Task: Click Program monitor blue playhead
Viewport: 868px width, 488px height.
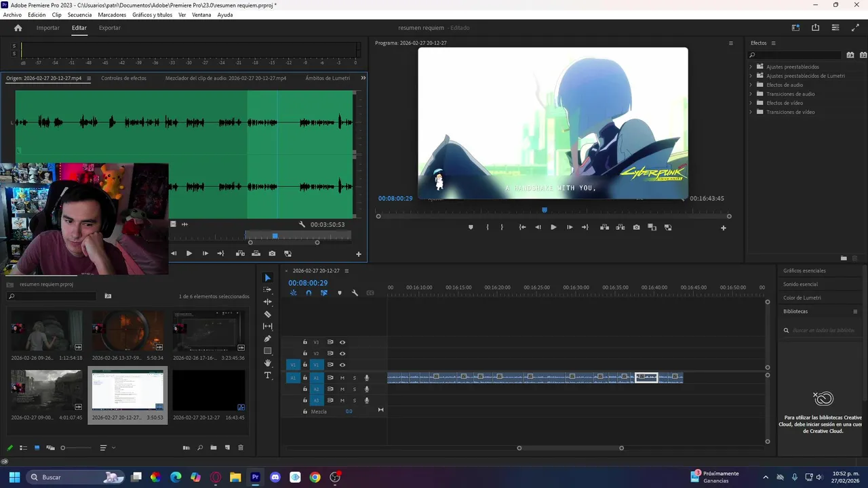Action: click(544, 210)
